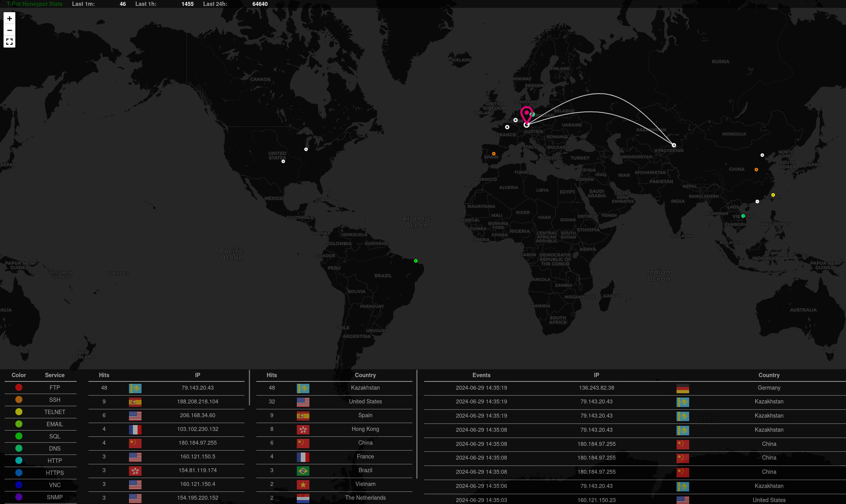The image size is (846, 504).
Task: Click the blue VNC color swatch
Action: click(19, 485)
